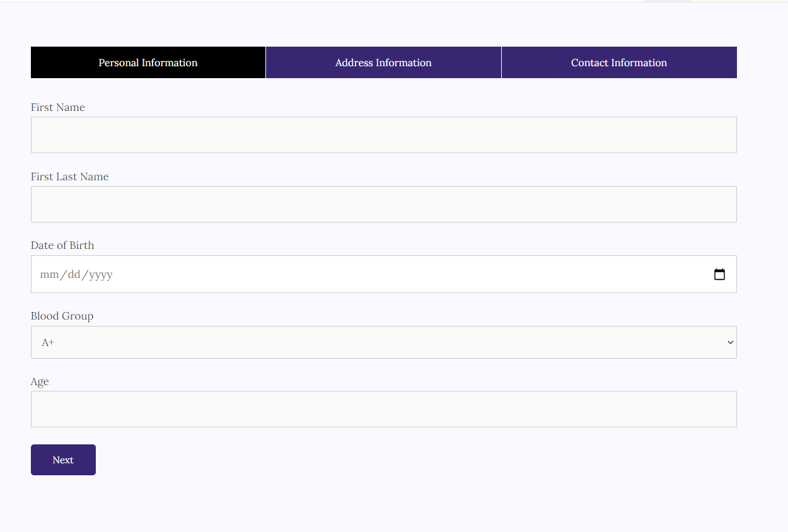Click the Blood Group dropdown chevron arrow
The image size is (788, 532).
tap(730, 342)
